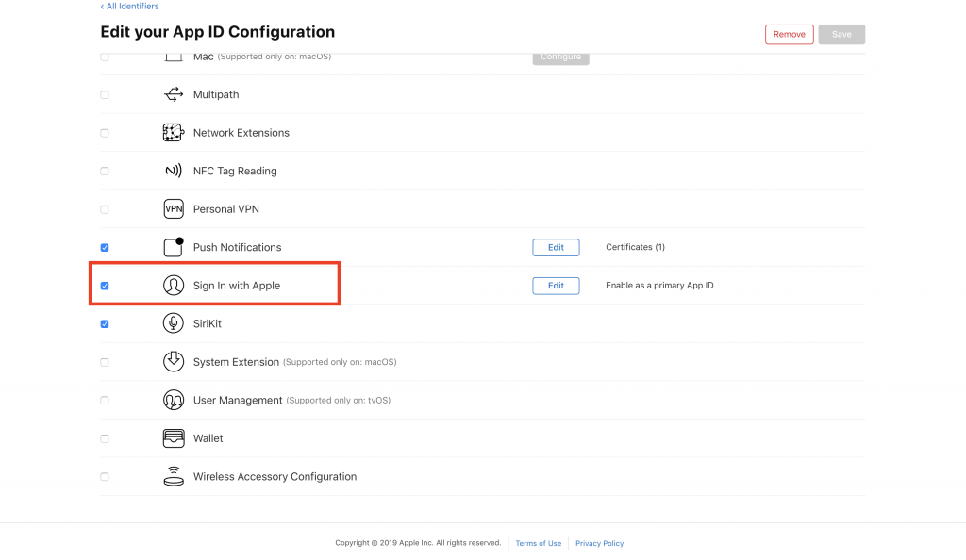Click the NFC Tag Reading icon
Image resolution: width=966 pixels, height=560 pixels.
coord(174,171)
